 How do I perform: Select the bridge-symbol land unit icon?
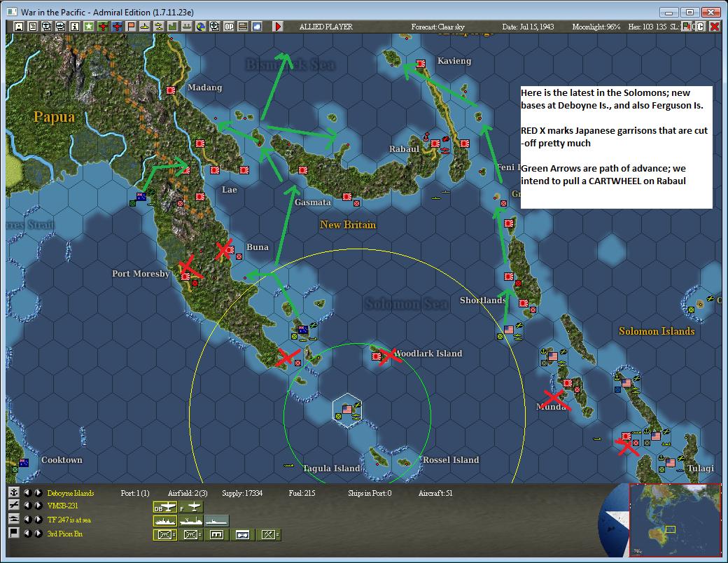click(x=216, y=535)
